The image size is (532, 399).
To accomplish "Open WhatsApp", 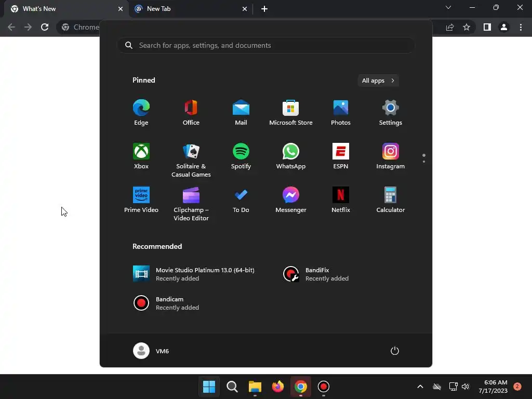I will [291, 156].
